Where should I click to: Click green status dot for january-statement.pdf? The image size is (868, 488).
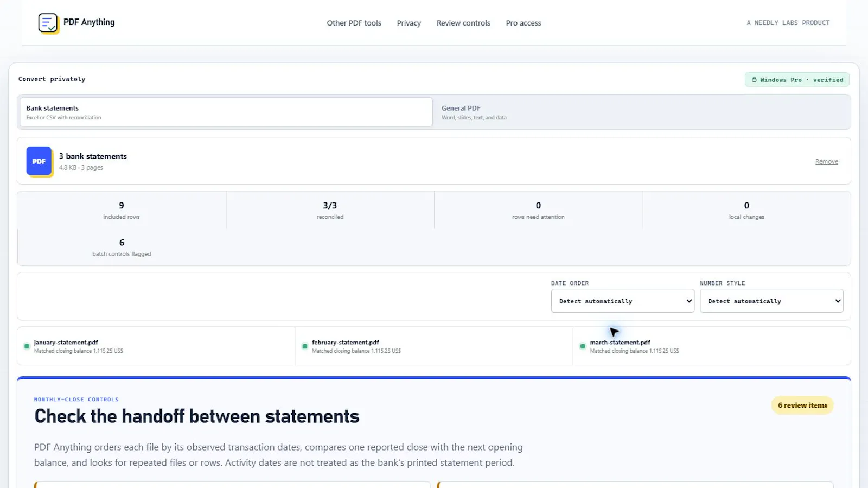(27, 346)
